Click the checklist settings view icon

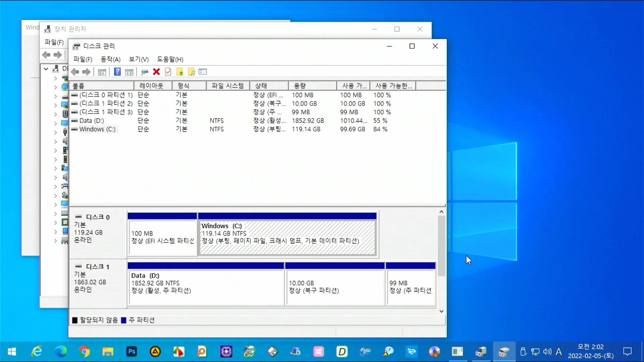click(x=203, y=72)
